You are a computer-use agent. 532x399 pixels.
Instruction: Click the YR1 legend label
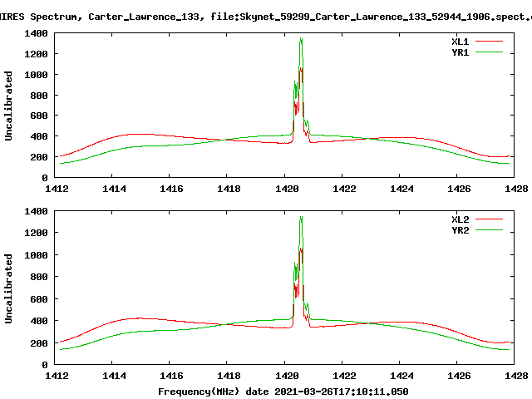point(460,52)
